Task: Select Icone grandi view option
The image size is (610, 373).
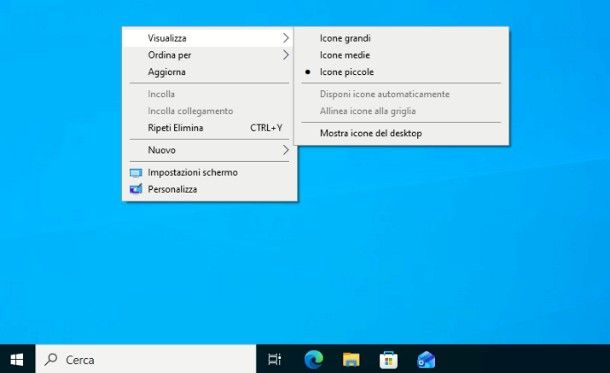Action: [x=401, y=38]
